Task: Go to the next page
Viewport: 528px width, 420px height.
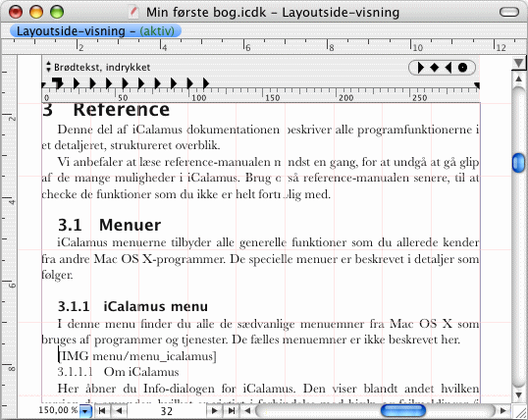Action: point(214,411)
